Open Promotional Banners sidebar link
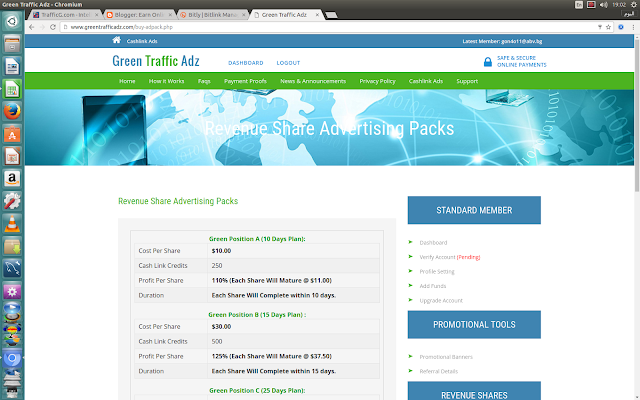 (446, 357)
